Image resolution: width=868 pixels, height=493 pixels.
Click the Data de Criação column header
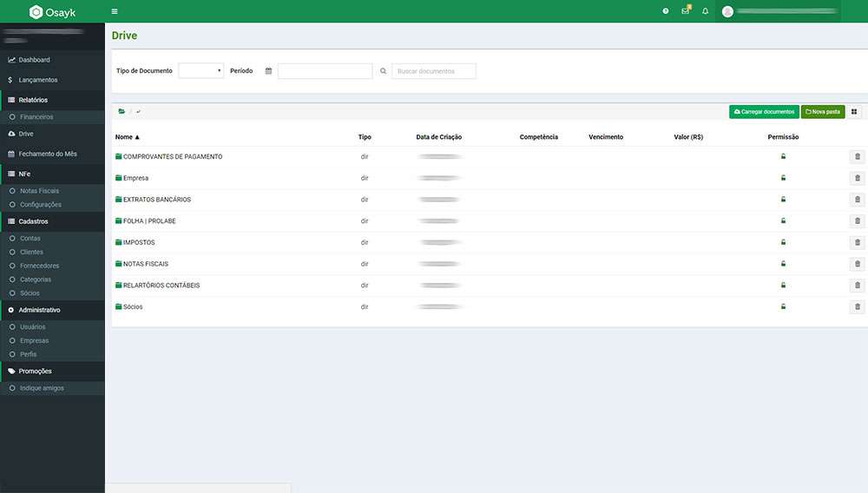click(x=439, y=137)
